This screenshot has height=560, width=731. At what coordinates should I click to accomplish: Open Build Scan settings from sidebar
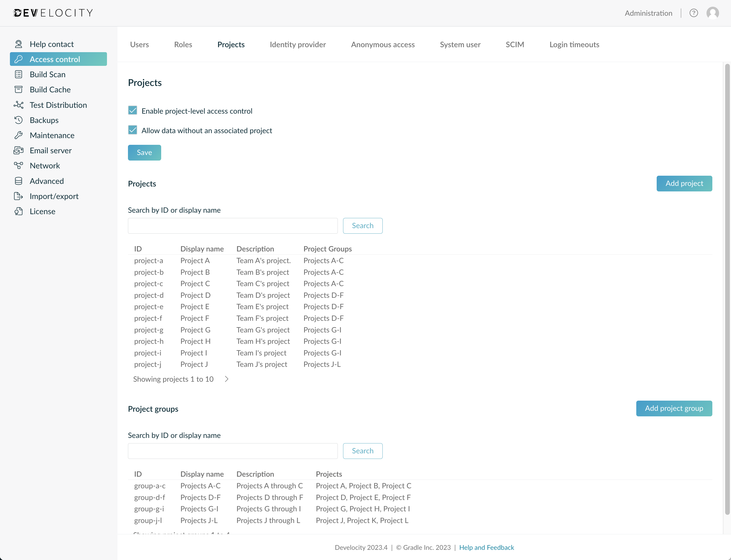pyautogui.click(x=47, y=74)
